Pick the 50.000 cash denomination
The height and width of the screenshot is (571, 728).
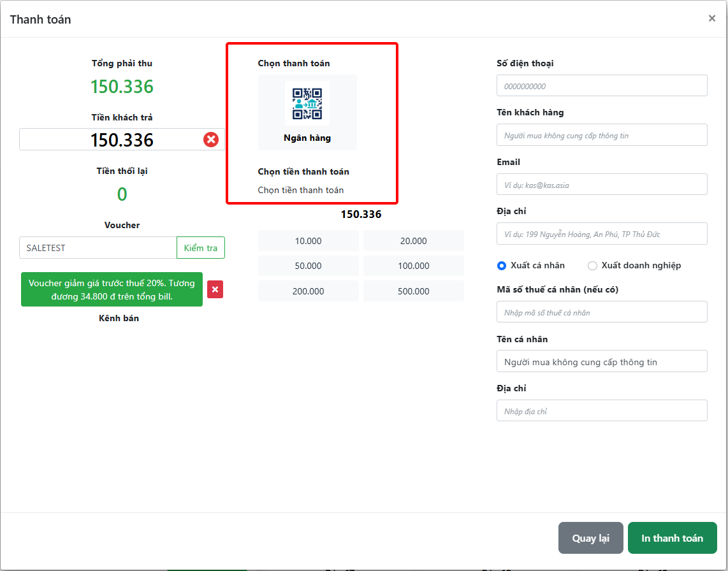click(309, 266)
